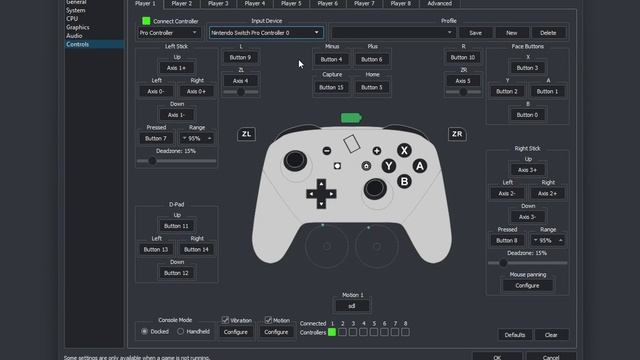The height and width of the screenshot is (360, 640).
Task: Click the Save profile button
Action: [476, 33]
